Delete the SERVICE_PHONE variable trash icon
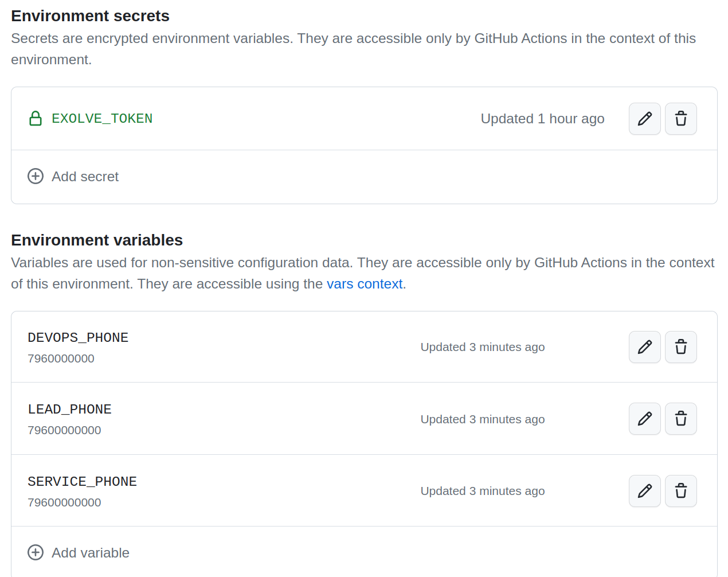Image resolution: width=728 pixels, height=577 pixels. pyautogui.click(x=680, y=491)
